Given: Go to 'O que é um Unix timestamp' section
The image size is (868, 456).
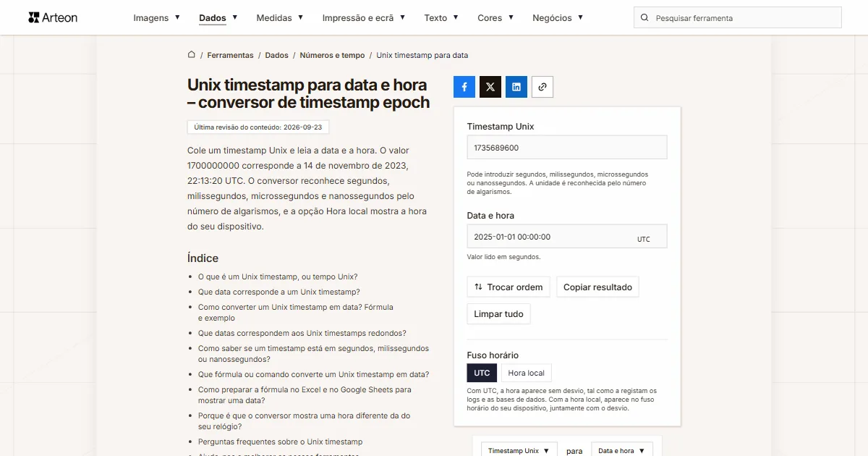Looking at the screenshot, I should tap(278, 276).
